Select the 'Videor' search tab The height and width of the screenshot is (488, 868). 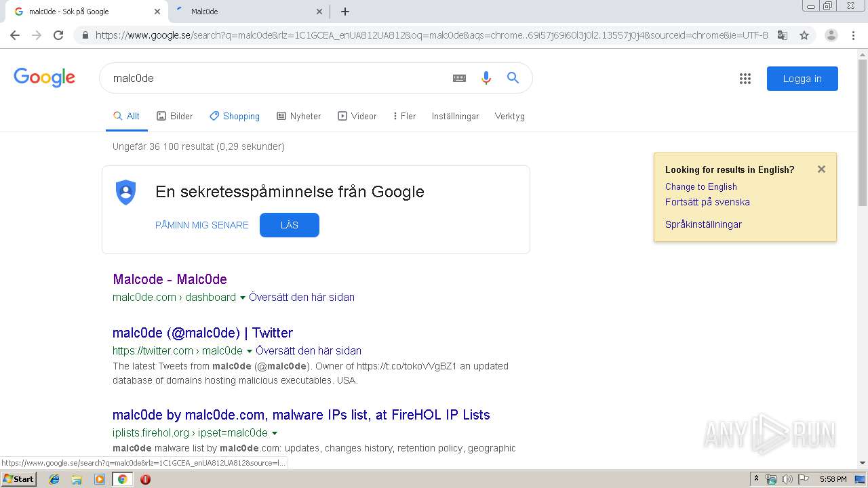tap(357, 116)
